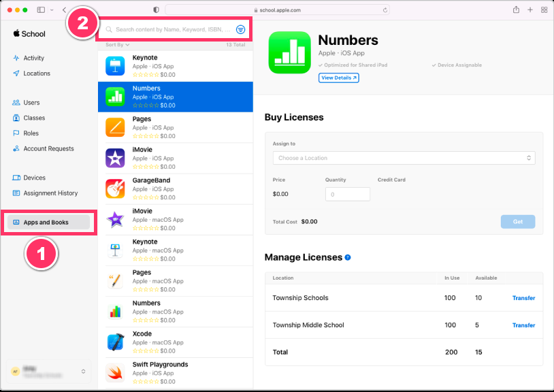Open the account switcher at sidebar bottom
The image size is (554, 392).
click(x=49, y=371)
